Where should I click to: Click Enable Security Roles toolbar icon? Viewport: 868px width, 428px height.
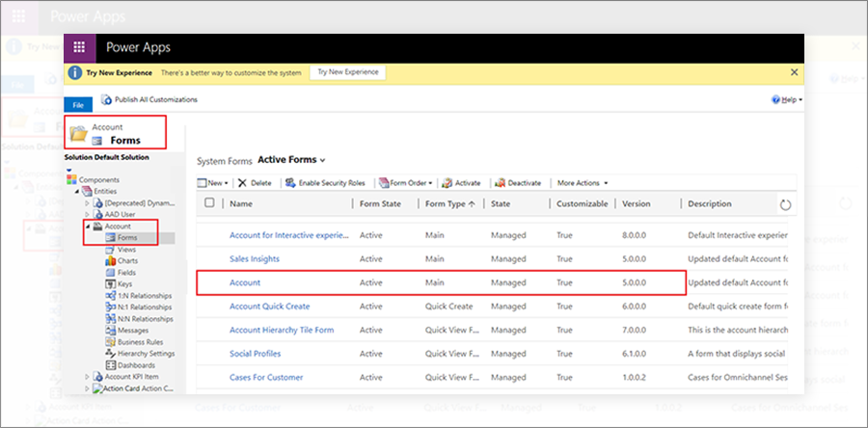click(289, 182)
